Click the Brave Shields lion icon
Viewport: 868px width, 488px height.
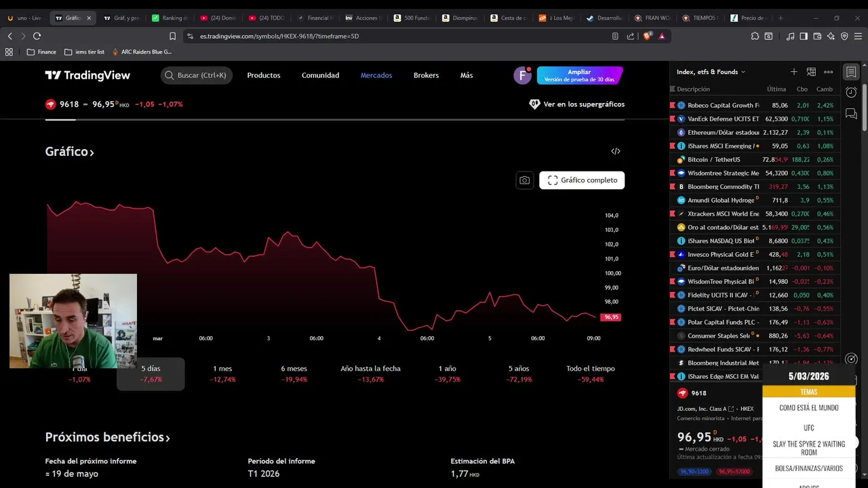click(647, 36)
